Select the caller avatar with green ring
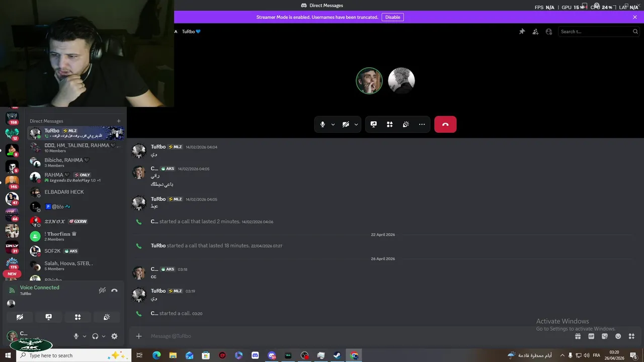Screen dimensions: 644x362 369,80
